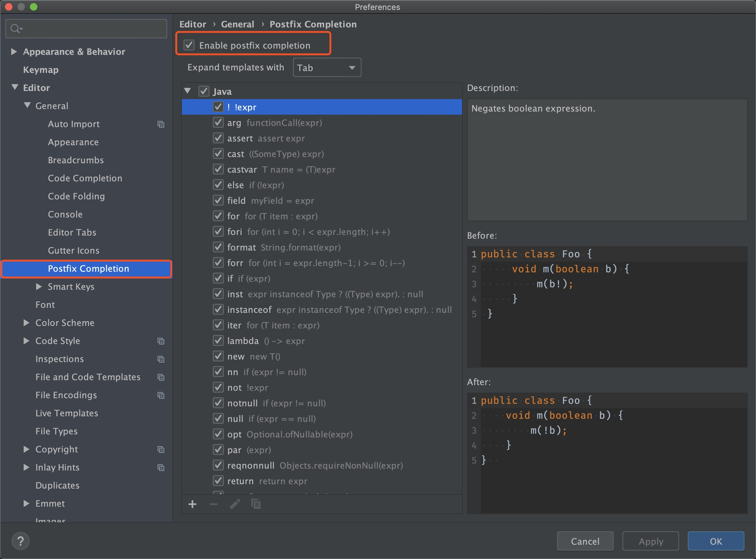Disable the Enable postfix completion checkbox

coord(189,45)
